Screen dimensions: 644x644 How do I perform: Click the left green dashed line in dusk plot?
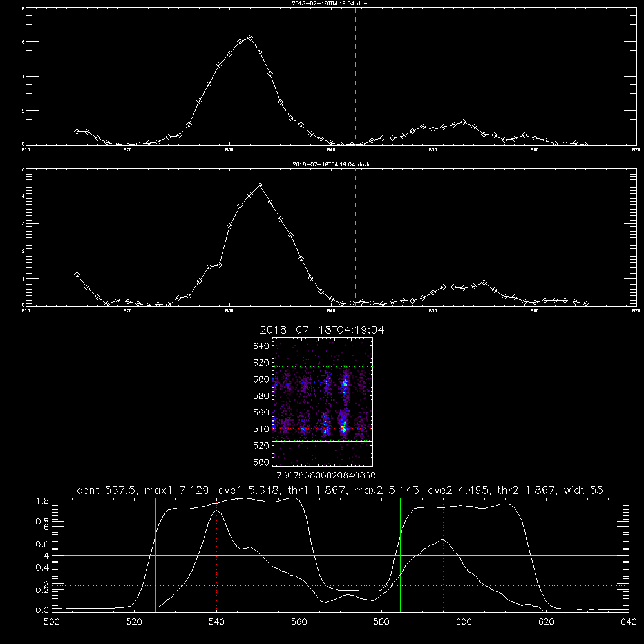(205, 237)
